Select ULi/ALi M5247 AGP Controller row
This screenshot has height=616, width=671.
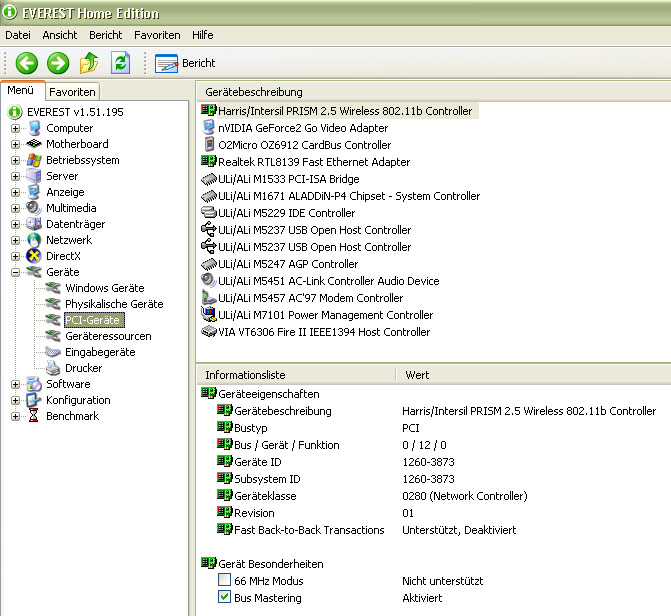click(x=279, y=264)
